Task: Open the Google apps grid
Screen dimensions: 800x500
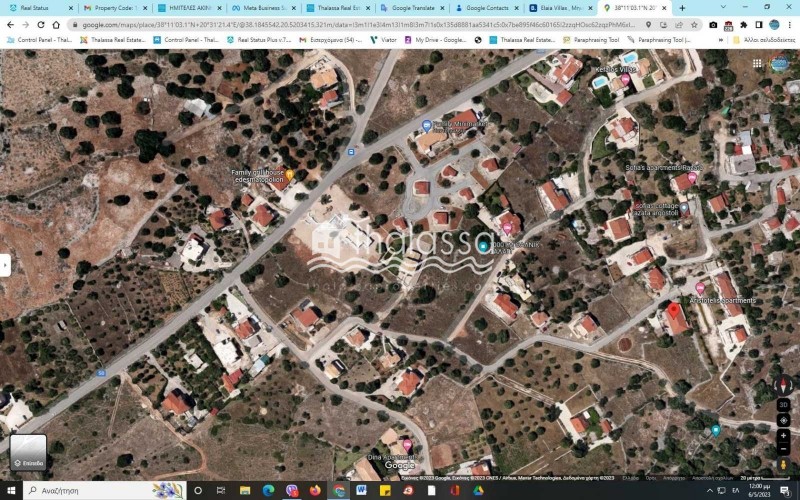Action: click(757, 63)
